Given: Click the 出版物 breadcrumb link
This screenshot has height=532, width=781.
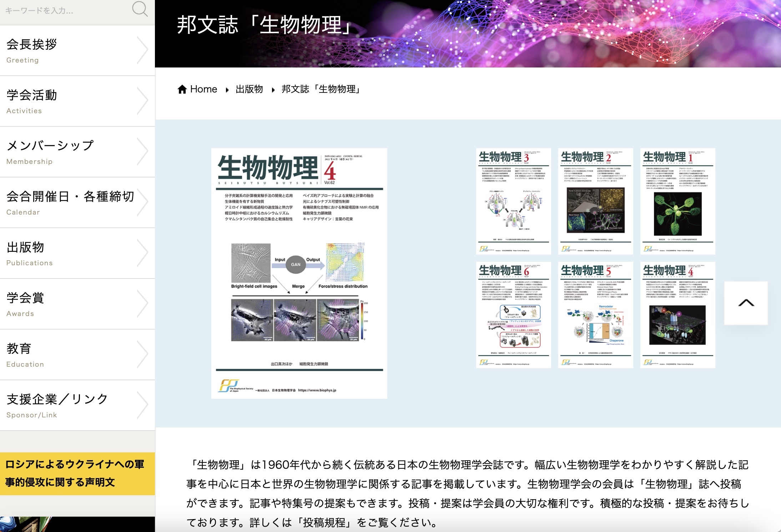Looking at the screenshot, I should [249, 89].
